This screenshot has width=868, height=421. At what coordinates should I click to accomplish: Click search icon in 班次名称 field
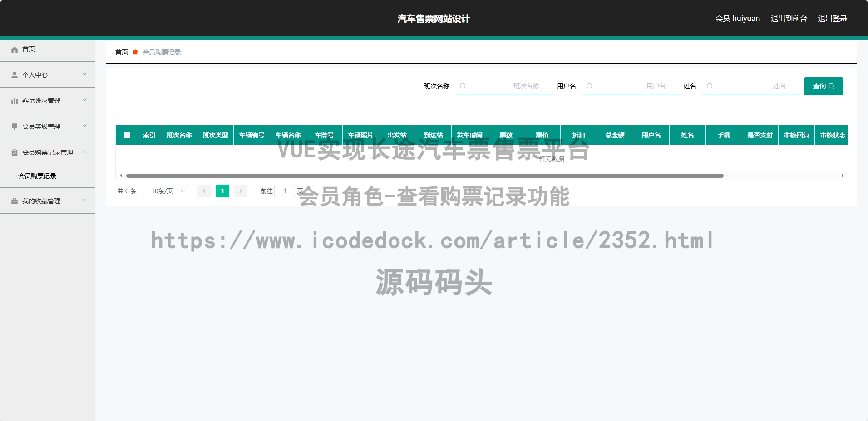(463, 86)
